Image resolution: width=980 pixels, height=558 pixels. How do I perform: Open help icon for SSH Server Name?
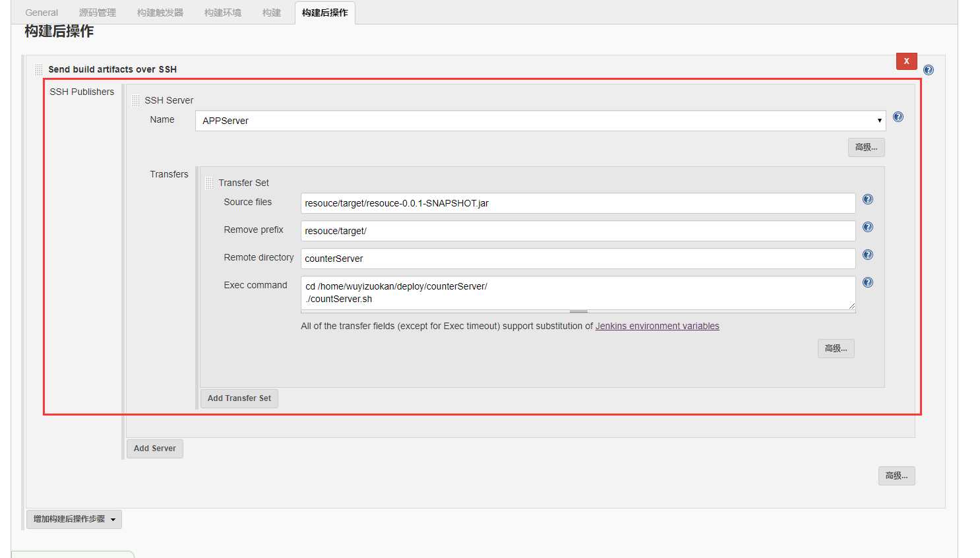[x=898, y=117]
